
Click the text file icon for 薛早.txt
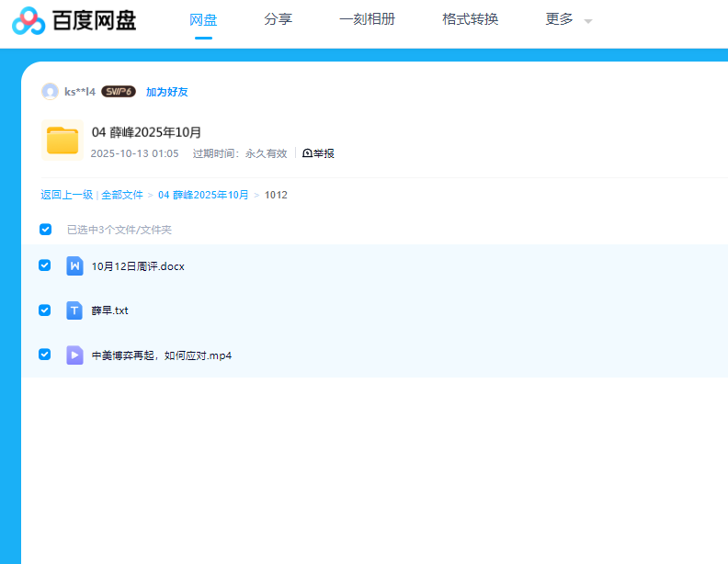tap(74, 310)
